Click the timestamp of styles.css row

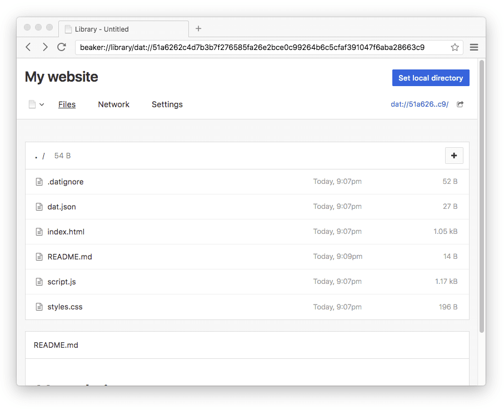337,307
